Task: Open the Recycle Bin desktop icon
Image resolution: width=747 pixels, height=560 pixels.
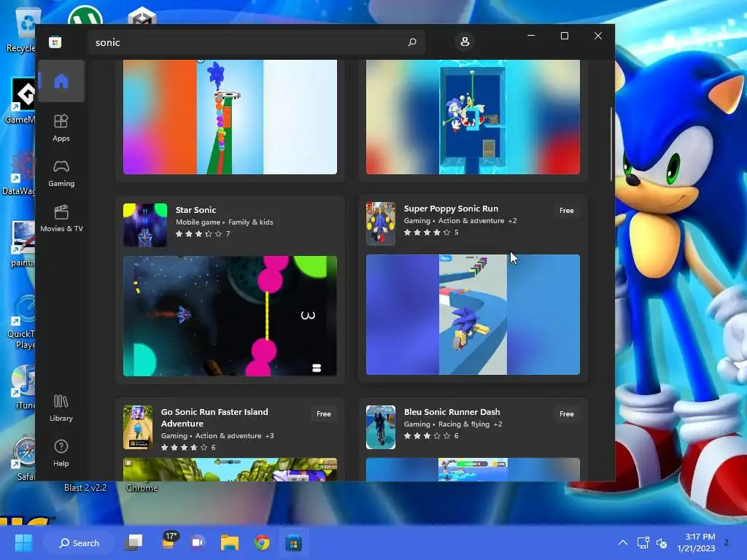Action: (22, 29)
